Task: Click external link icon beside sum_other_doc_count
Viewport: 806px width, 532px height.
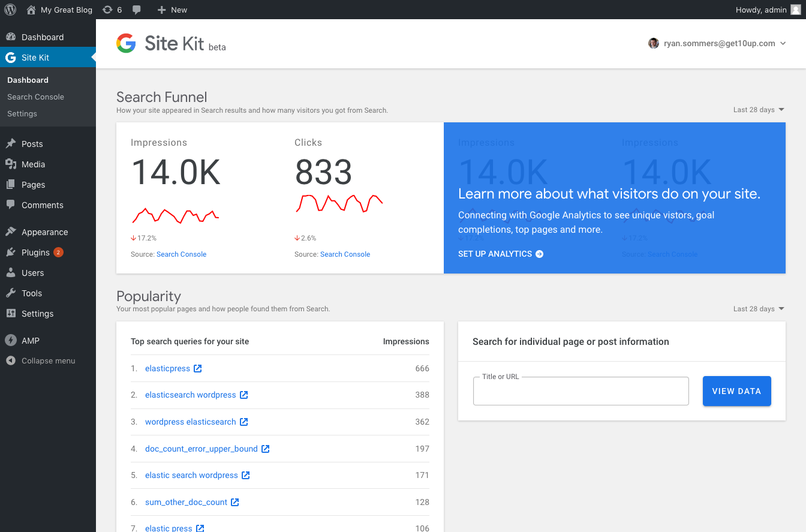Action: click(x=235, y=503)
